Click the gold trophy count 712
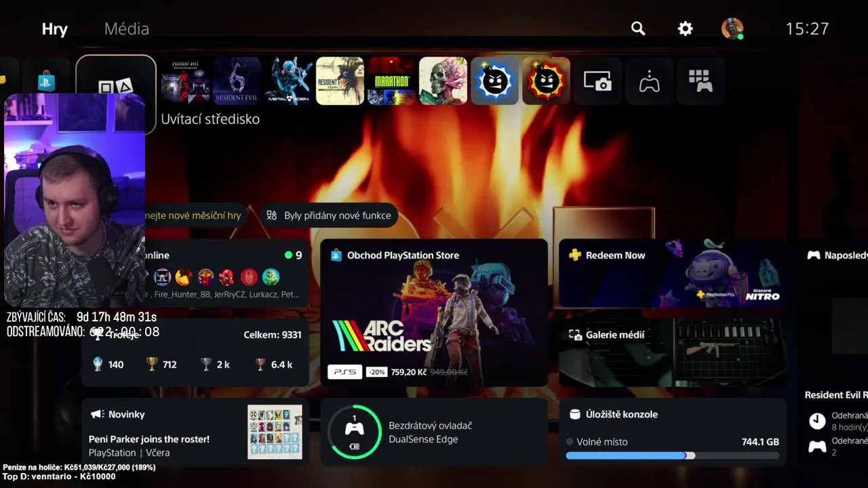Screen dimensions: 868x488 click(x=161, y=365)
